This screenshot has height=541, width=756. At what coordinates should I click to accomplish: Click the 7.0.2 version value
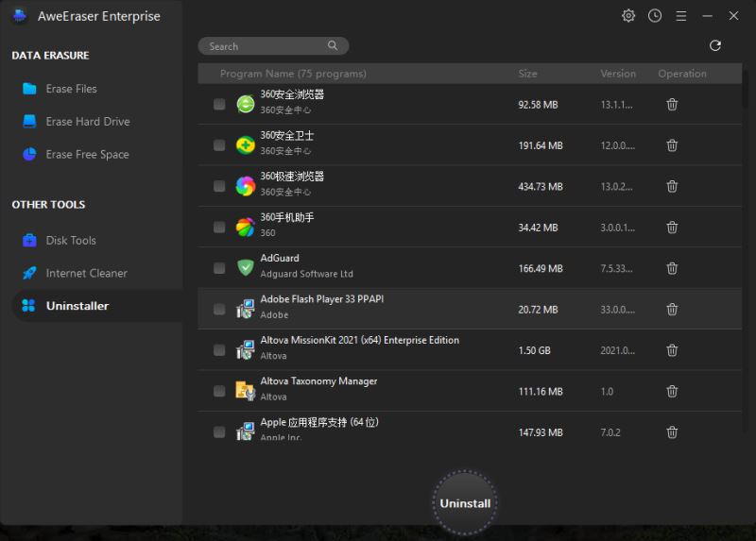(x=610, y=432)
